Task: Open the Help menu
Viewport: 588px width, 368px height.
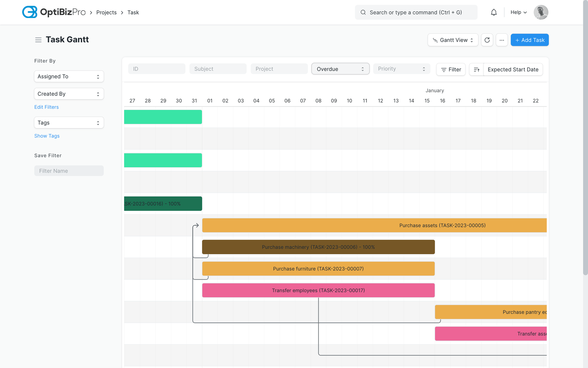Action: tap(518, 12)
